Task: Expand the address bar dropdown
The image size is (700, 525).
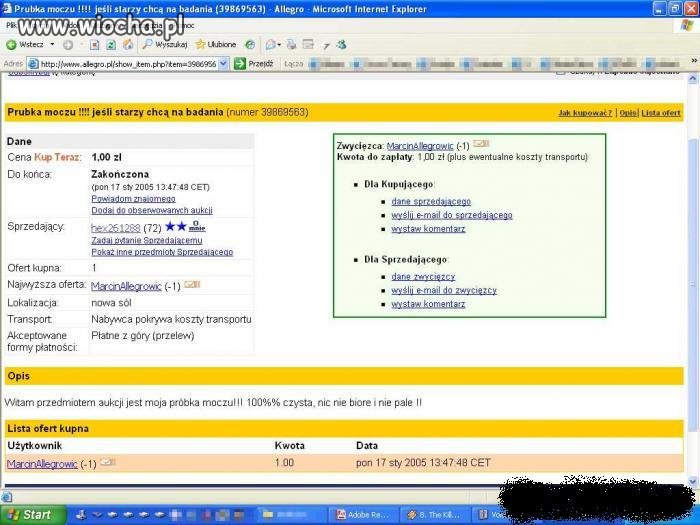Action: click(224, 64)
